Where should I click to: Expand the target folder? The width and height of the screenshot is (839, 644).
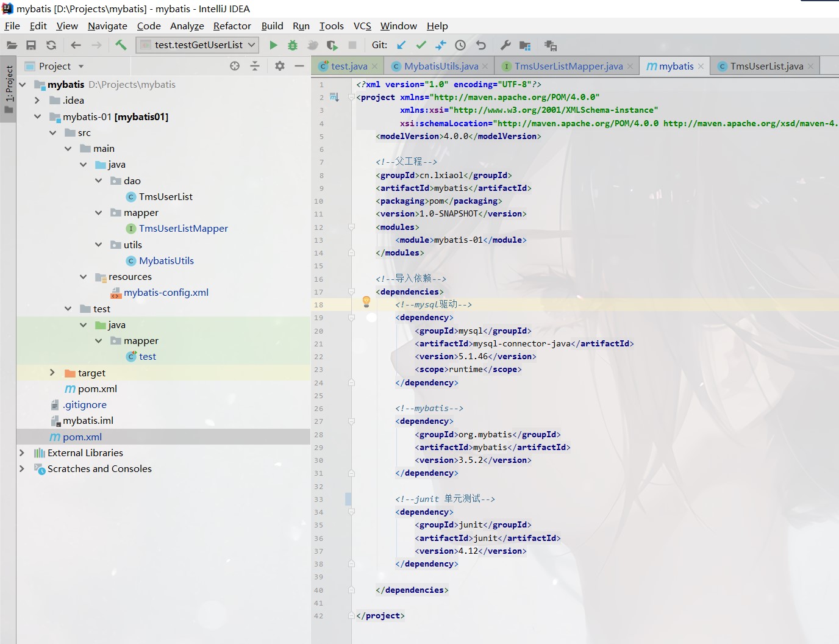[52, 373]
